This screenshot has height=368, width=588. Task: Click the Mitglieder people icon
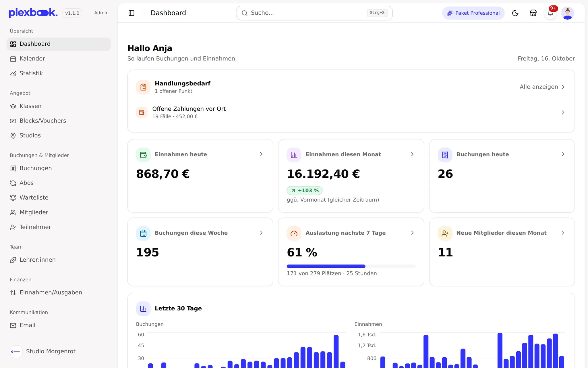tap(13, 212)
